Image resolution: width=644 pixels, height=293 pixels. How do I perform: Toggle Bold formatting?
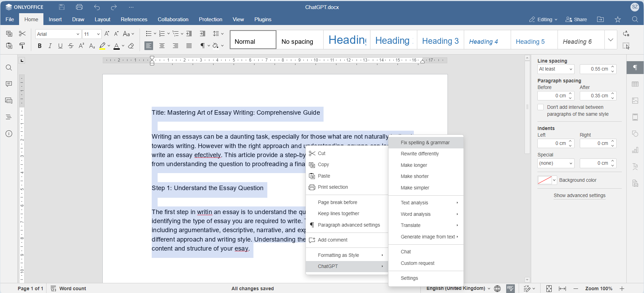click(x=40, y=46)
